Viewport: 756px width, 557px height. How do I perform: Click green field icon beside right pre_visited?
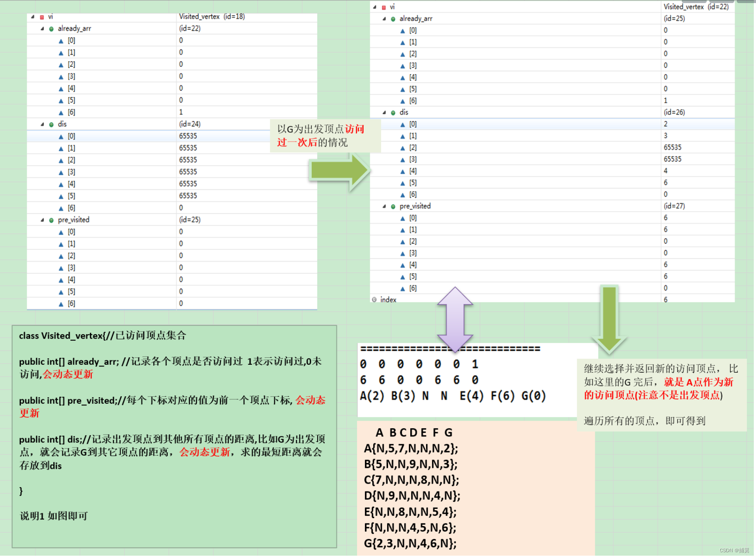pos(393,207)
